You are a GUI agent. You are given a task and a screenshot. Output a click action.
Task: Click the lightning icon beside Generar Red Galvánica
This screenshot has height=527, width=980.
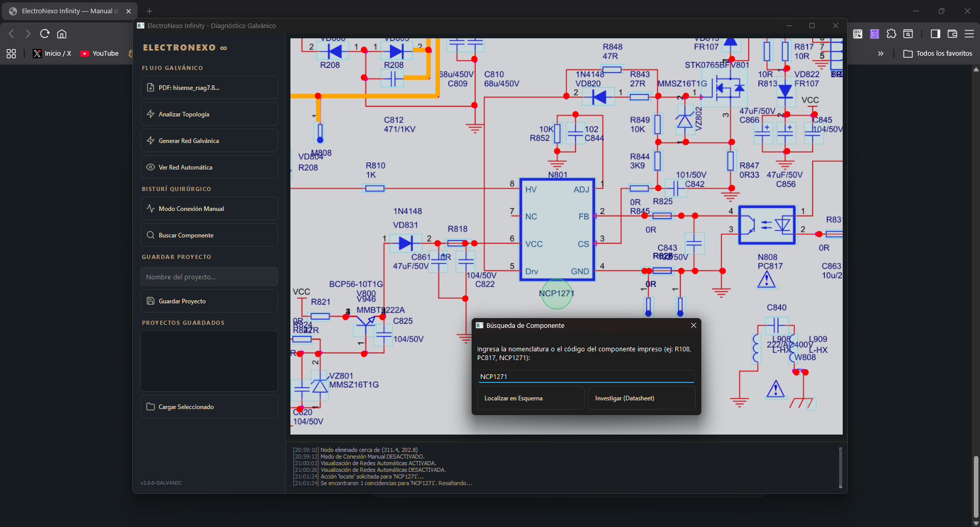coord(151,140)
